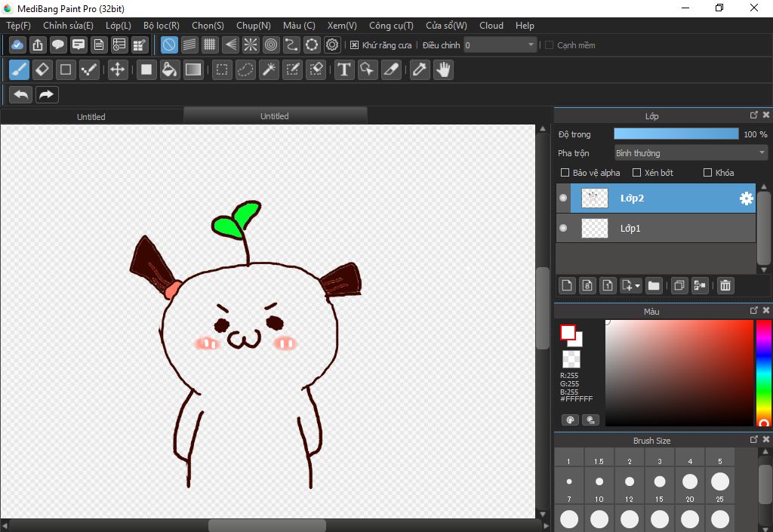Click the Undo arrow button
This screenshot has width=773, height=532.
point(21,94)
